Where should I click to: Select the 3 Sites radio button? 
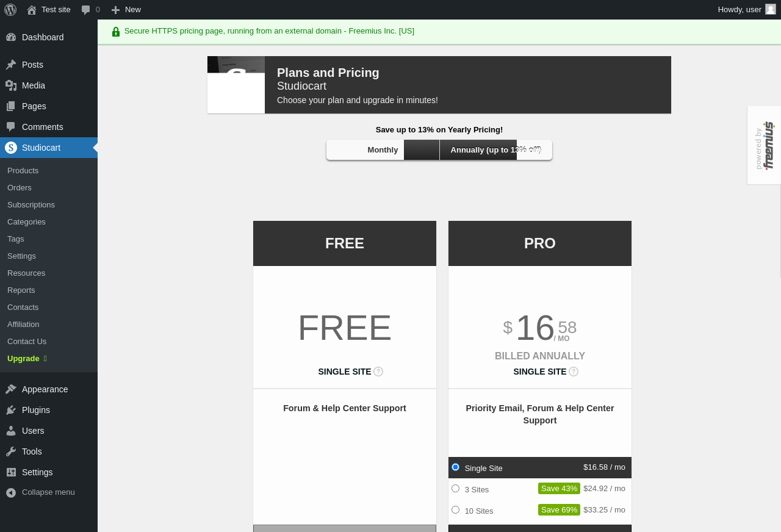[x=455, y=489]
